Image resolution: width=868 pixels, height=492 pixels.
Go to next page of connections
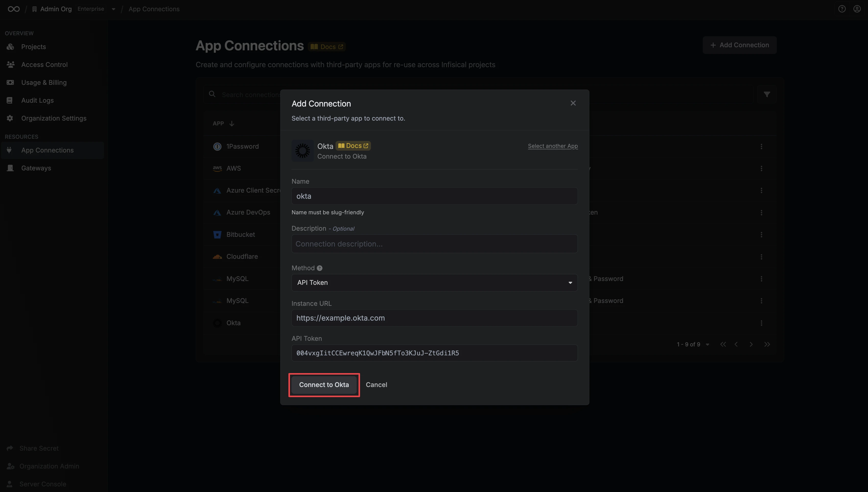click(x=751, y=344)
